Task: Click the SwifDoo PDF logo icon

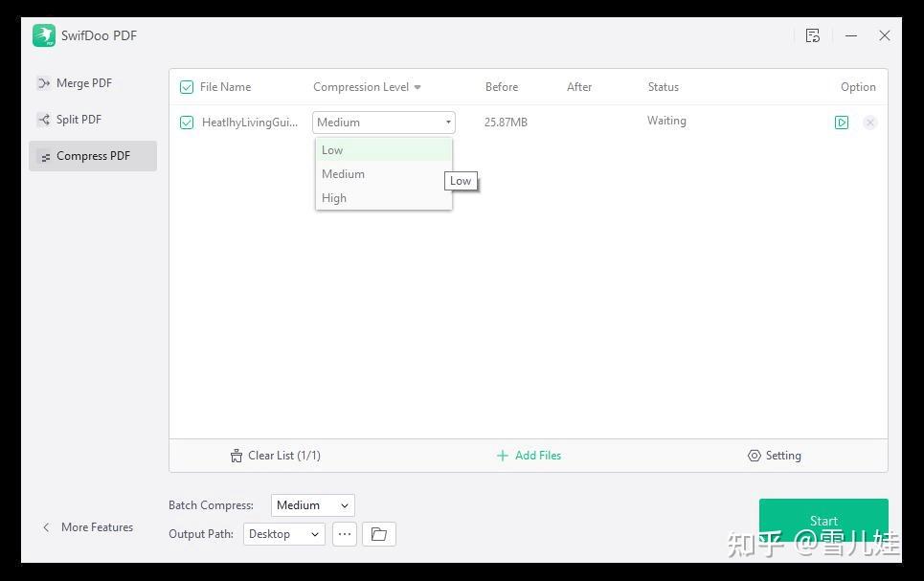Action: [x=44, y=35]
